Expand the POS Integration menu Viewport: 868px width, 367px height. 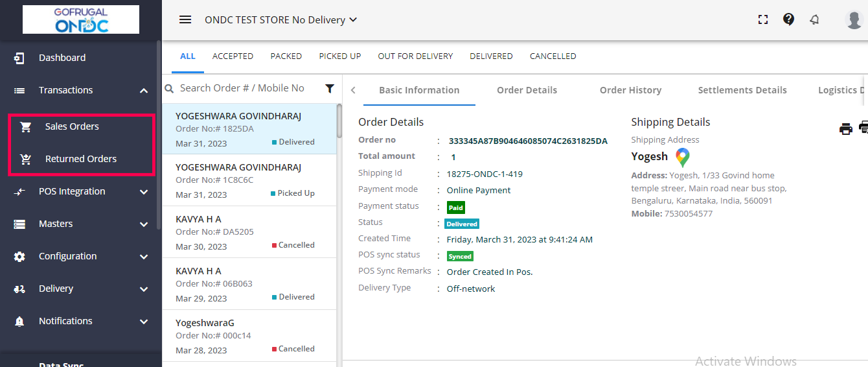coord(144,192)
